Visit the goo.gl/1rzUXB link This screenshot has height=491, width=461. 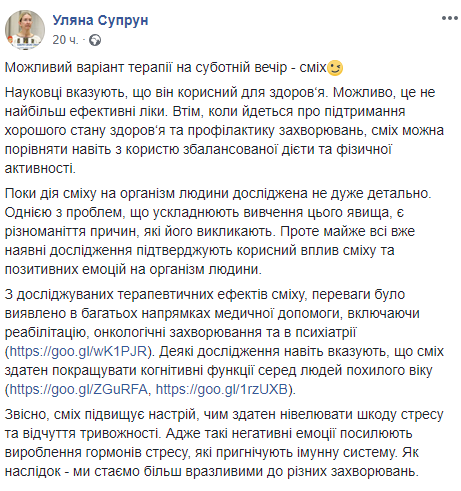tap(222, 389)
